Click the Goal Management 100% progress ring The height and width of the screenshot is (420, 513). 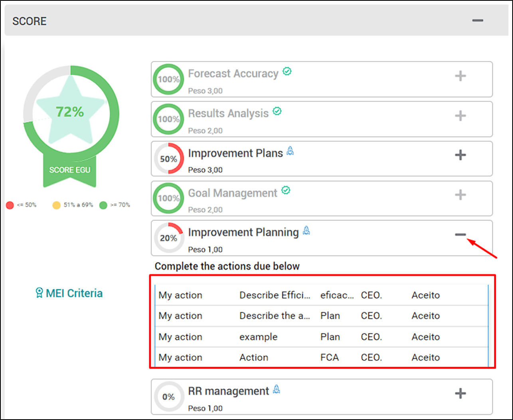(168, 198)
